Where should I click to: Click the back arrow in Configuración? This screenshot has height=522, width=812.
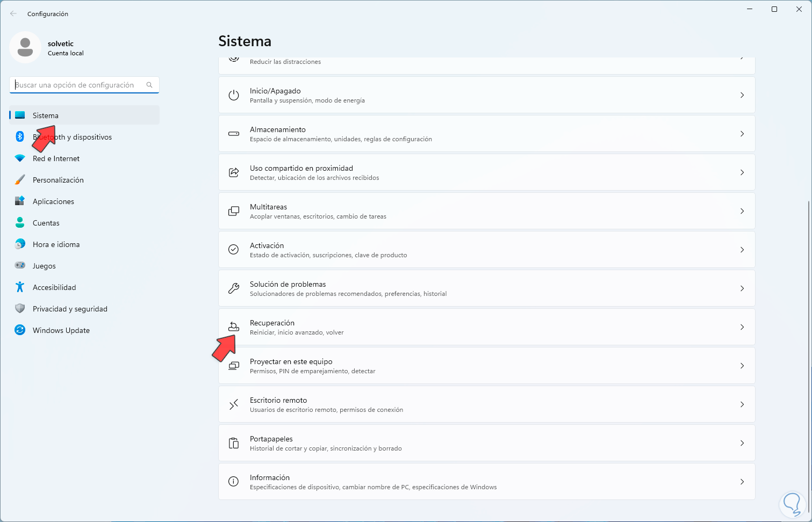(13, 13)
